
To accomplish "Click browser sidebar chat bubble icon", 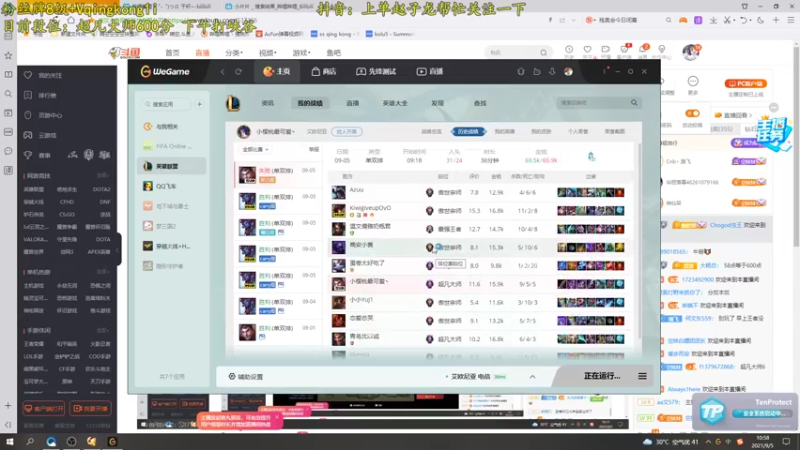I will click(8, 151).
